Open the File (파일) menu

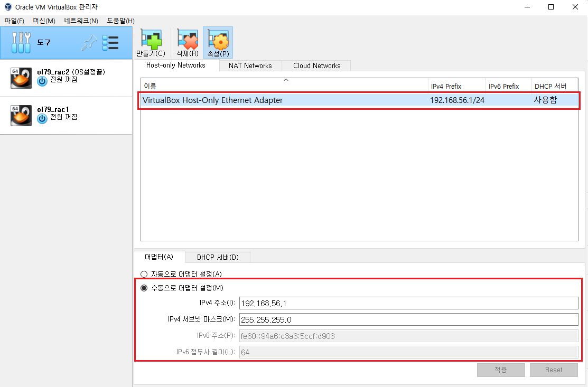tap(14, 21)
